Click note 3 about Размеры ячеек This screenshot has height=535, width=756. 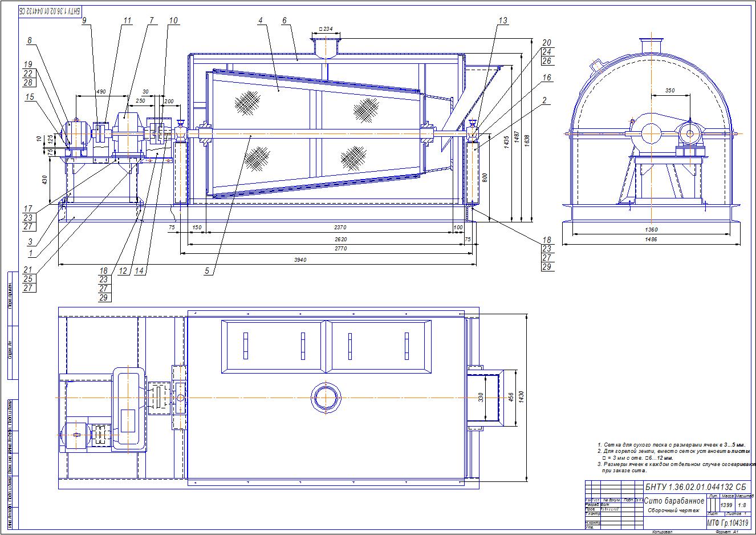coord(676,468)
